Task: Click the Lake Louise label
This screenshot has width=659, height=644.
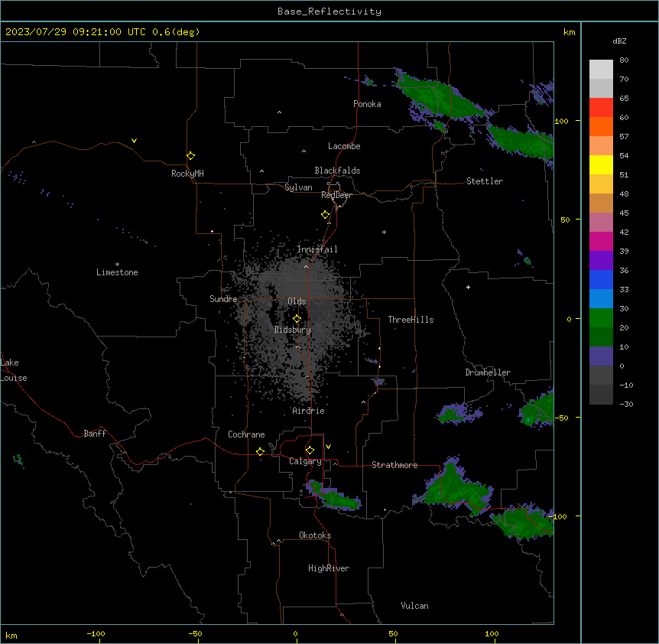Action: coord(14,370)
